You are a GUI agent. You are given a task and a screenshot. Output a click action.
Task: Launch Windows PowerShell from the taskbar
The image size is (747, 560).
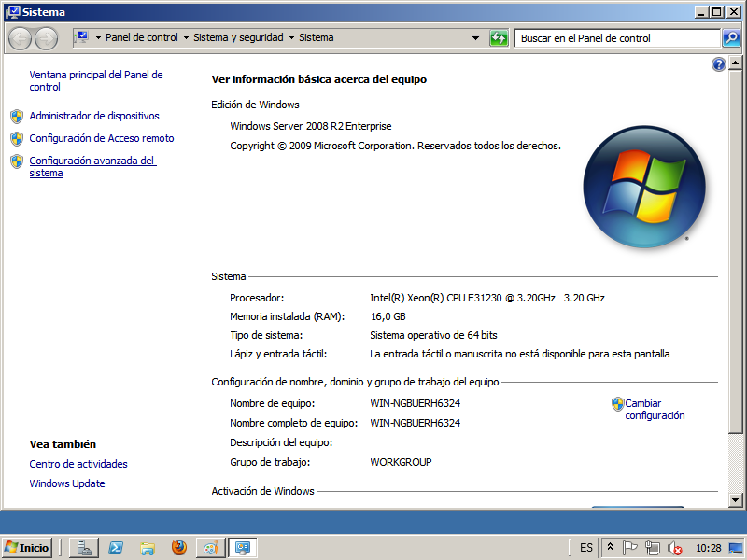tap(116, 548)
